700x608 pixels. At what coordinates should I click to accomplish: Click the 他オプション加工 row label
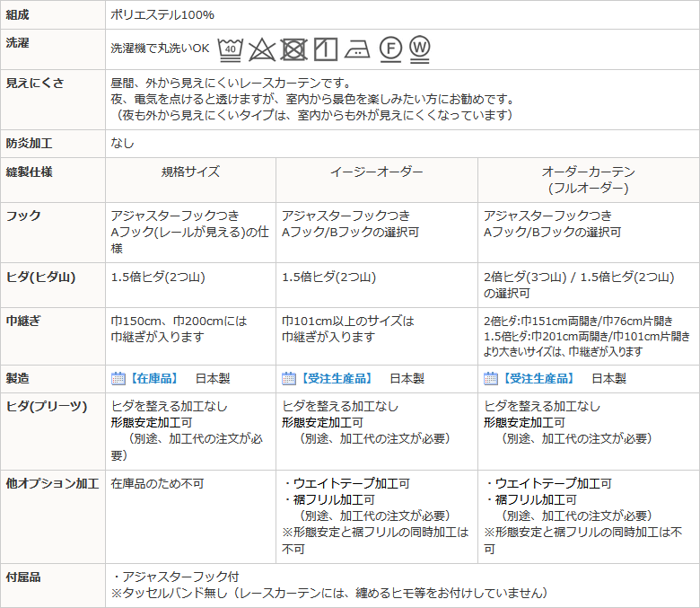(53, 483)
